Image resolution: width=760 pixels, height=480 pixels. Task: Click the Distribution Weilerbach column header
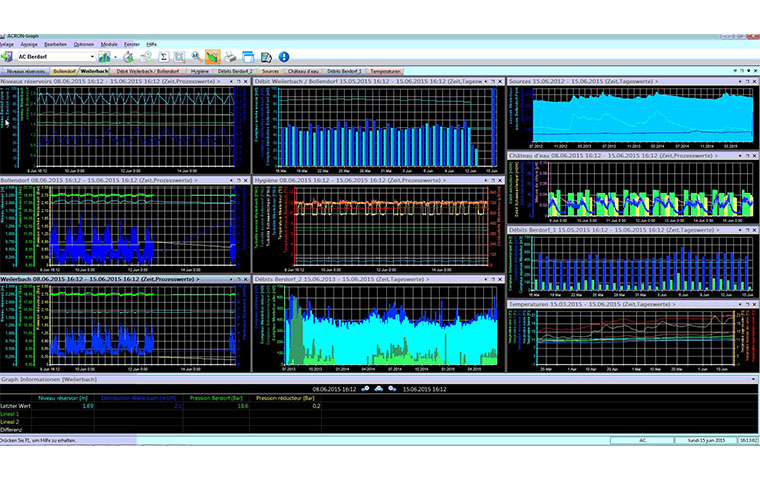(x=139, y=398)
